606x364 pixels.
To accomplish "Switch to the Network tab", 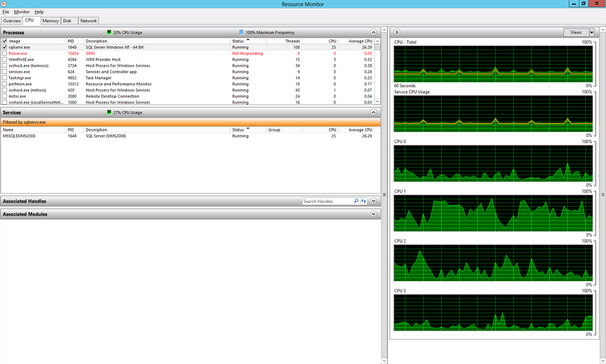I will [88, 21].
